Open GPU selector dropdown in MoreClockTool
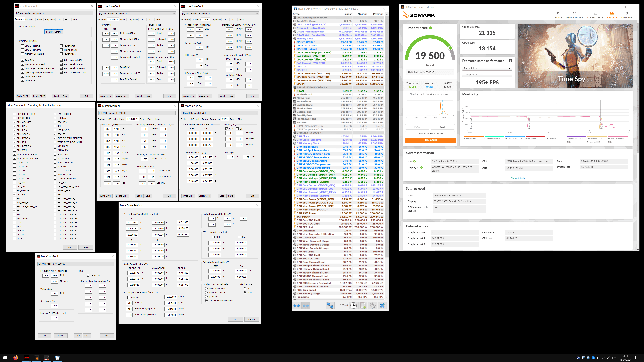This screenshot has height=362, width=644. (75, 264)
